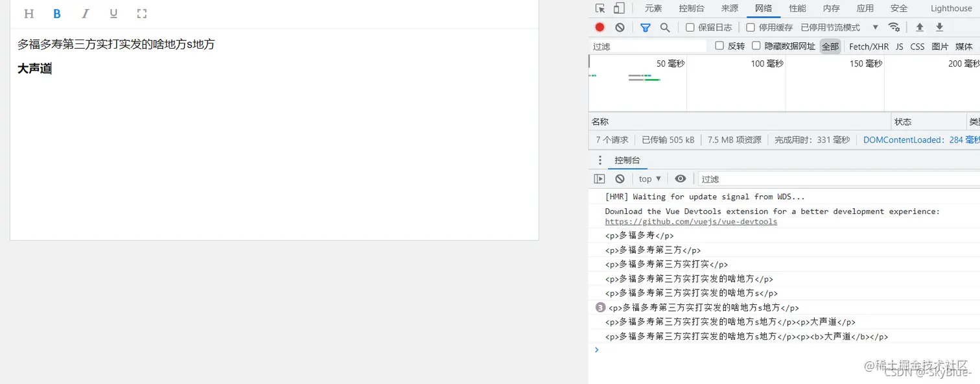
Task: Open the 应用 tab
Action: tap(865, 8)
